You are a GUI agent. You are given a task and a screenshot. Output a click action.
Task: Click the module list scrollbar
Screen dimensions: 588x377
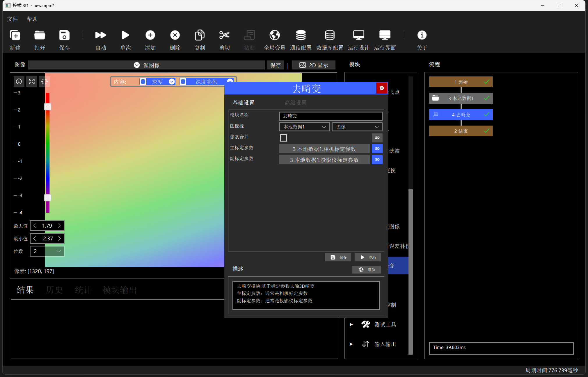411,272
